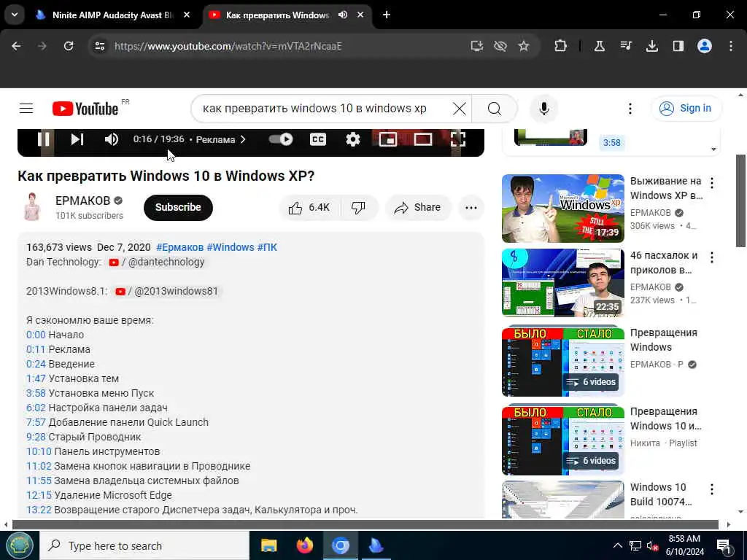Skip to the next video
The height and width of the screenshot is (560, 747).
coord(77,139)
